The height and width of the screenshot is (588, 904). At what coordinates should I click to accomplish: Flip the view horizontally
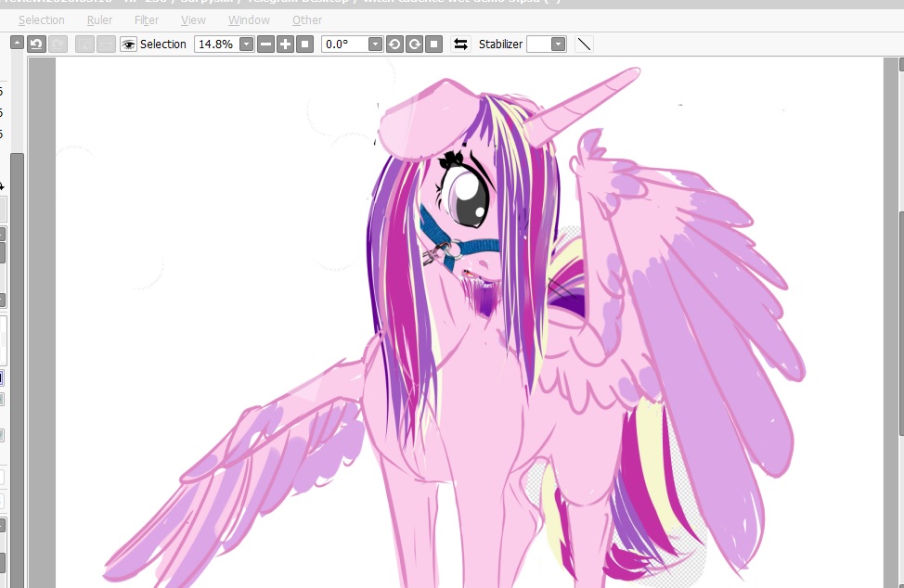pos(460,45)
